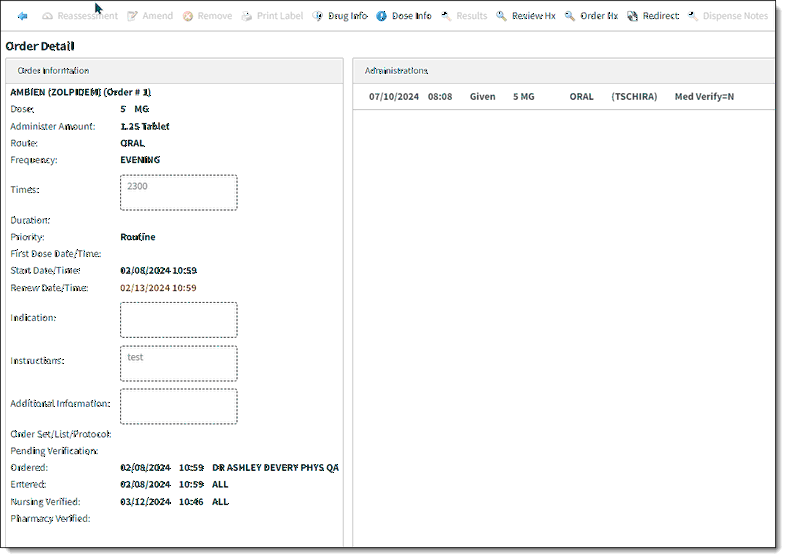Click the Times field showing 2300

179,193
